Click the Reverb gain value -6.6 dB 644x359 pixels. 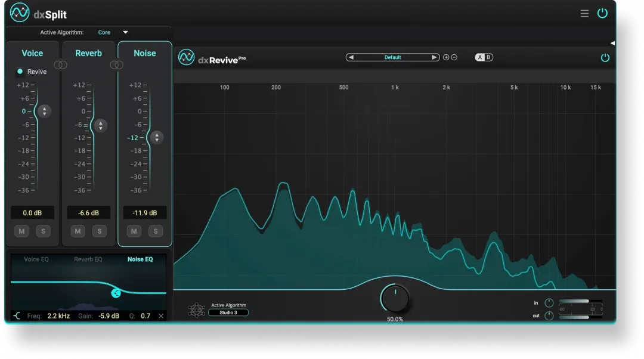click(x=89, y=213)
